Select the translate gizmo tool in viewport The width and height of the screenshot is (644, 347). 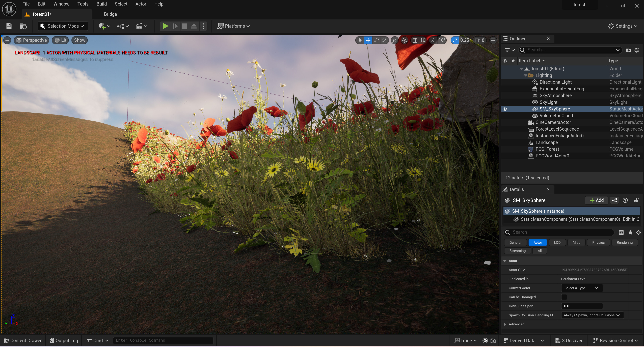coord(368,40)
